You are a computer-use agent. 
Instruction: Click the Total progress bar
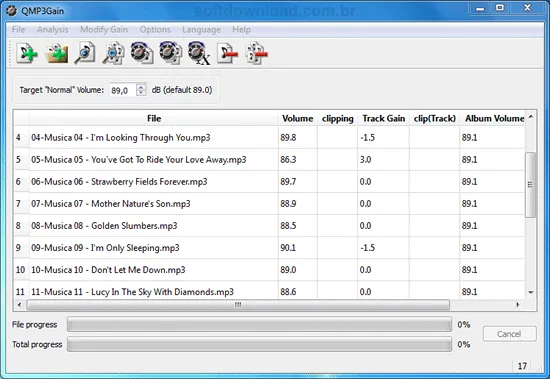click(260, 344)
